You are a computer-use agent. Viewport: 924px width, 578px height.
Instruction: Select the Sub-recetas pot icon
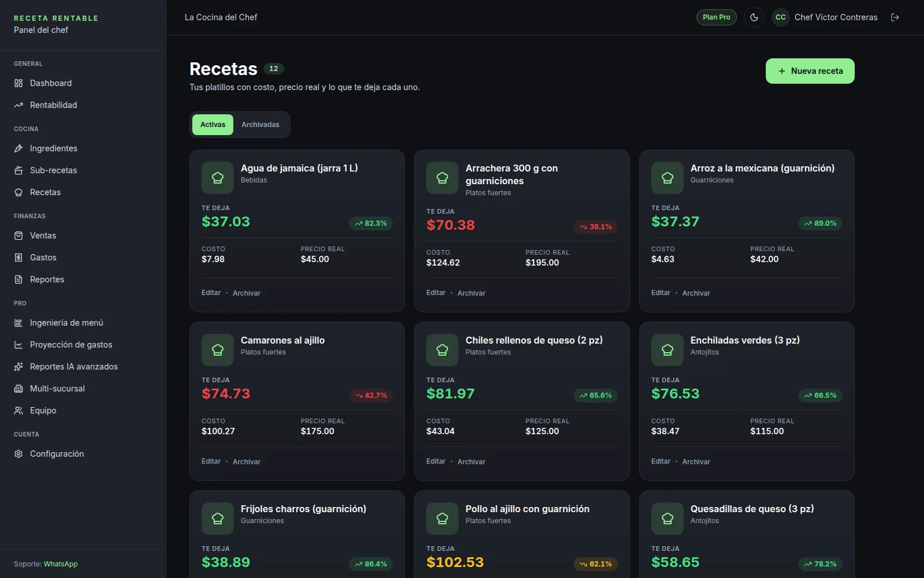pos(18,170)
